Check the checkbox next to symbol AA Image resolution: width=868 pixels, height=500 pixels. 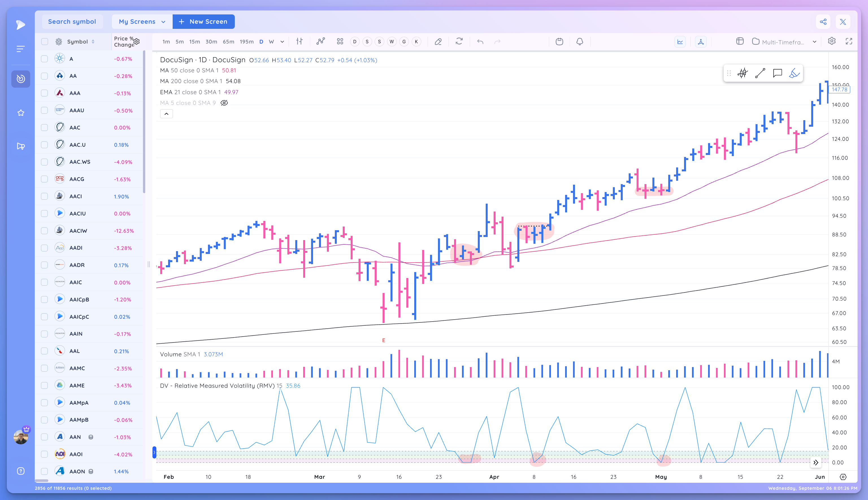coord(44,76)
